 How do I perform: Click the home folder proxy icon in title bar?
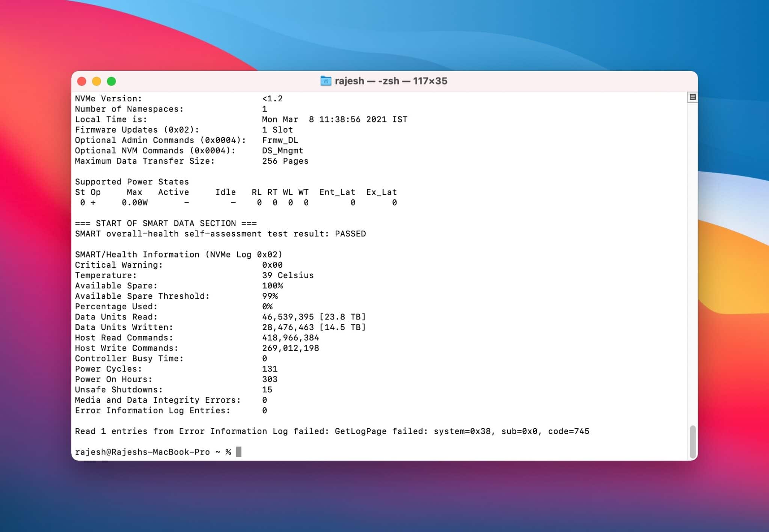[x=325, y=81]
